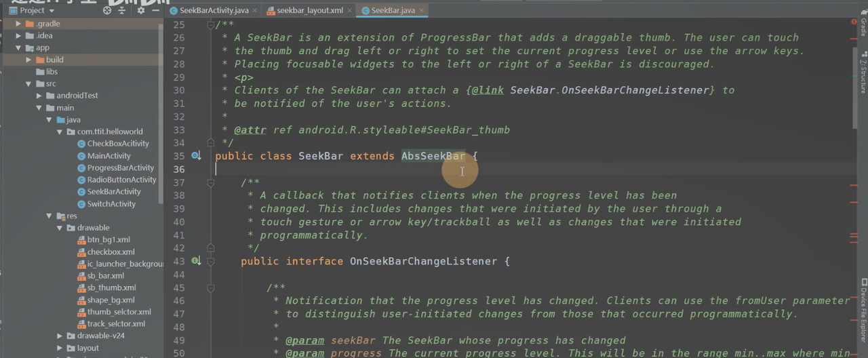Select the SeekBar.java tab
868x358 pixels.
(x=393, y=11)
